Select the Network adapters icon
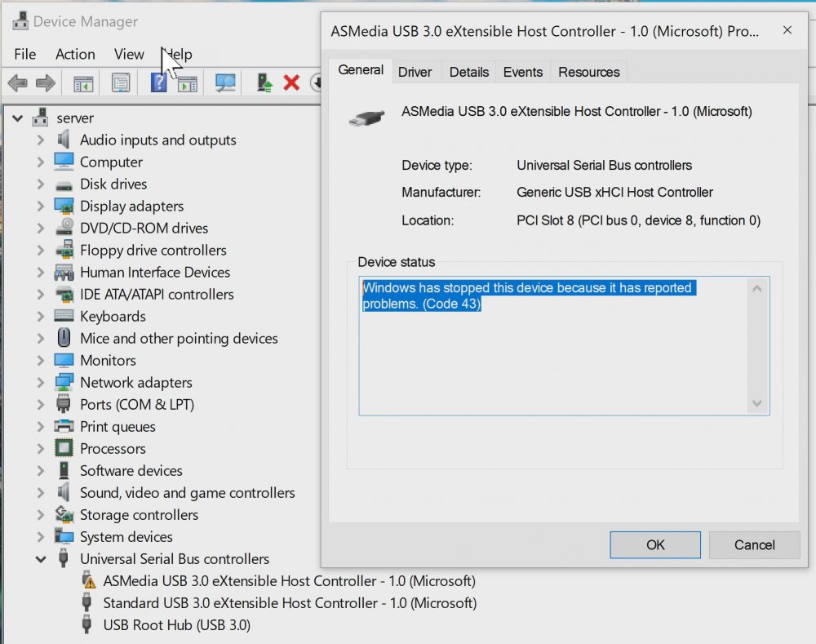This screenshot has width=816, height=644. click(x=64, y=382)
